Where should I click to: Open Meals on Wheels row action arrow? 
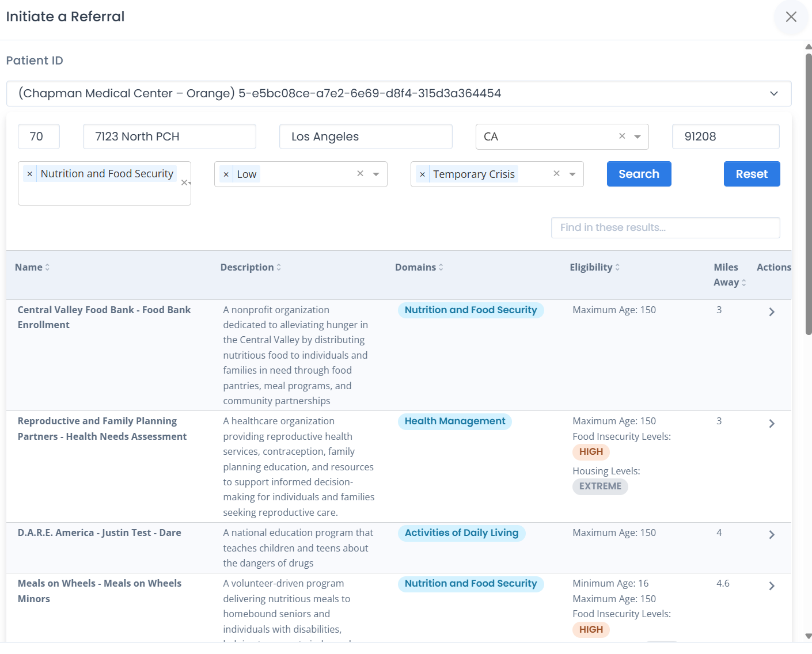[x=772, y=586]
